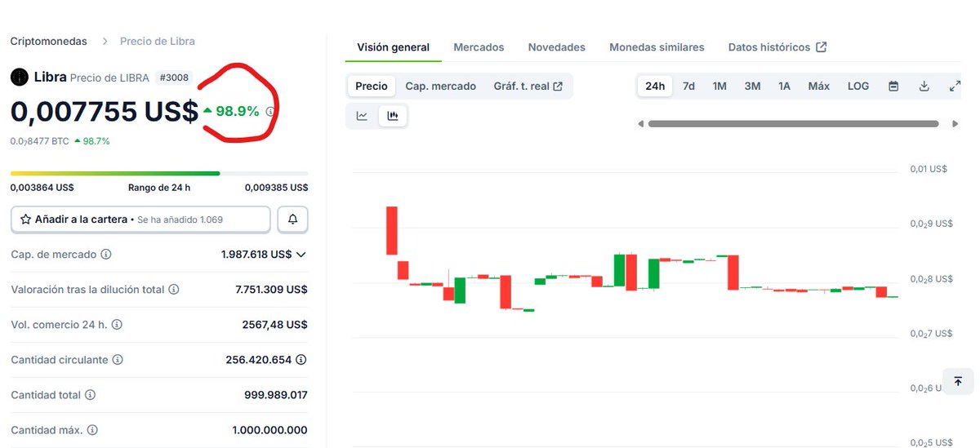The image size is (980, 448).
Task: Click info icon beside Cantidad total
Action: pos(90,395)
